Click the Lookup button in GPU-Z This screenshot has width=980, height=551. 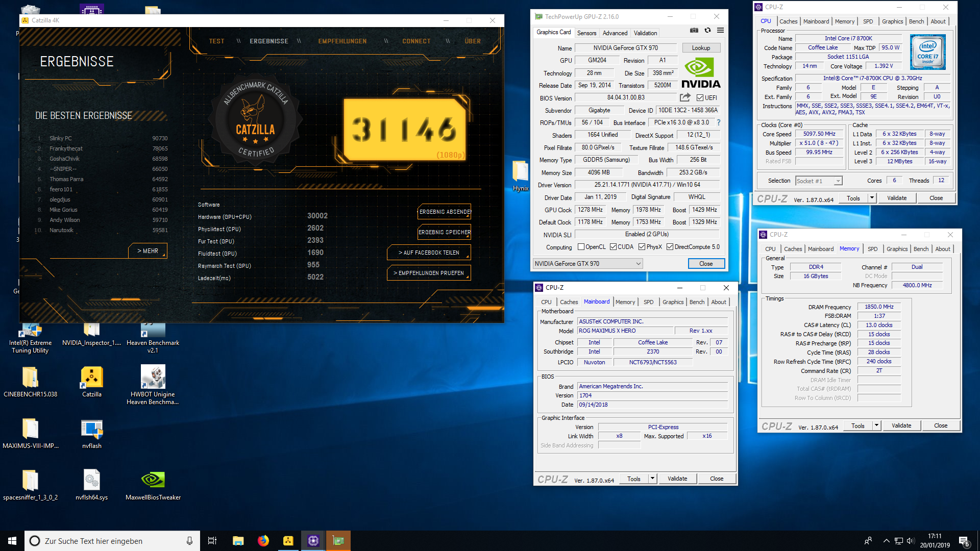click(x=701, y=48)
